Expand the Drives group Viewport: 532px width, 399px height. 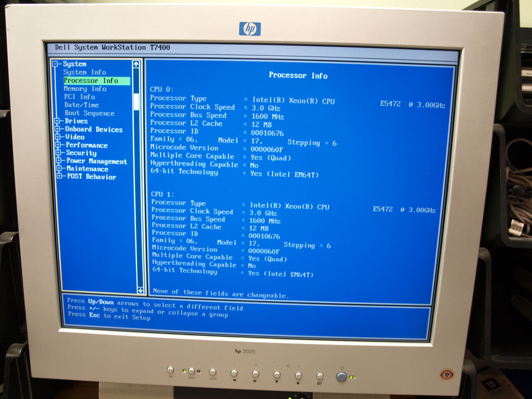[x=57, y=121]
